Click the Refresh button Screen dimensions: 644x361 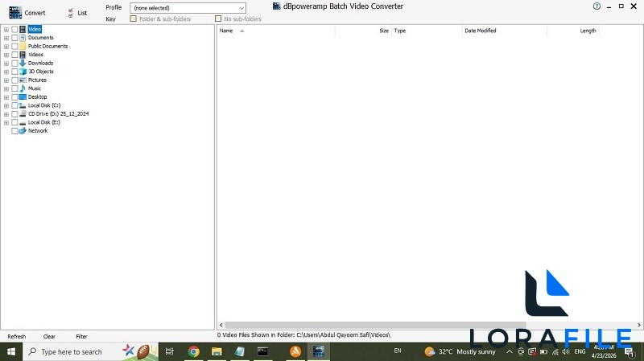(16, 336)
